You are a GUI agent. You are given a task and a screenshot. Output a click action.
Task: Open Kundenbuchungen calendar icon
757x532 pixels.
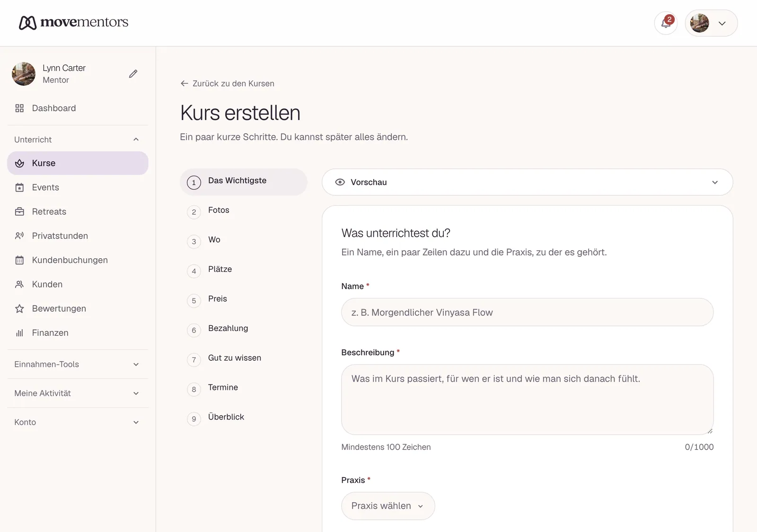coord(19,260)
